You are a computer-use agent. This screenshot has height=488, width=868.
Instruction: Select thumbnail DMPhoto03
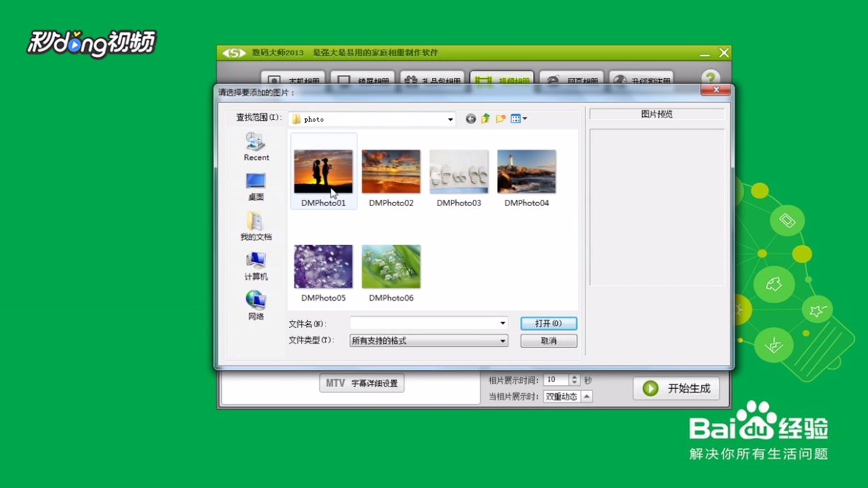(x=459, y=171)
